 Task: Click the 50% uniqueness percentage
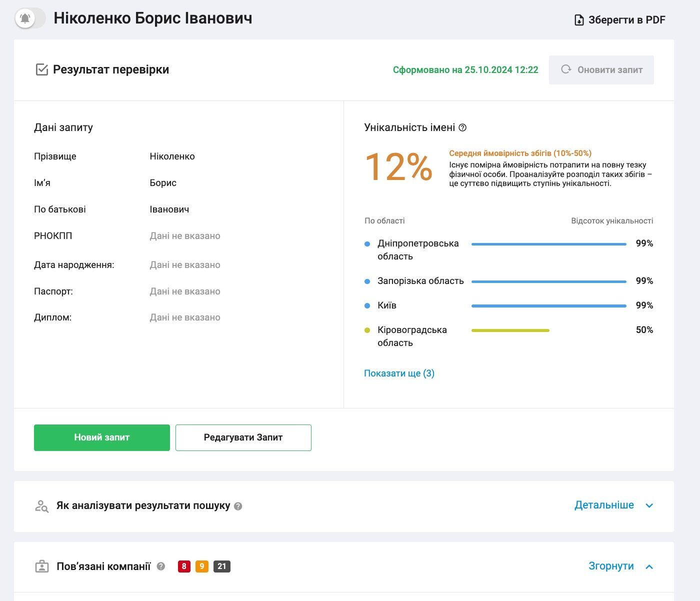(644, 330)
